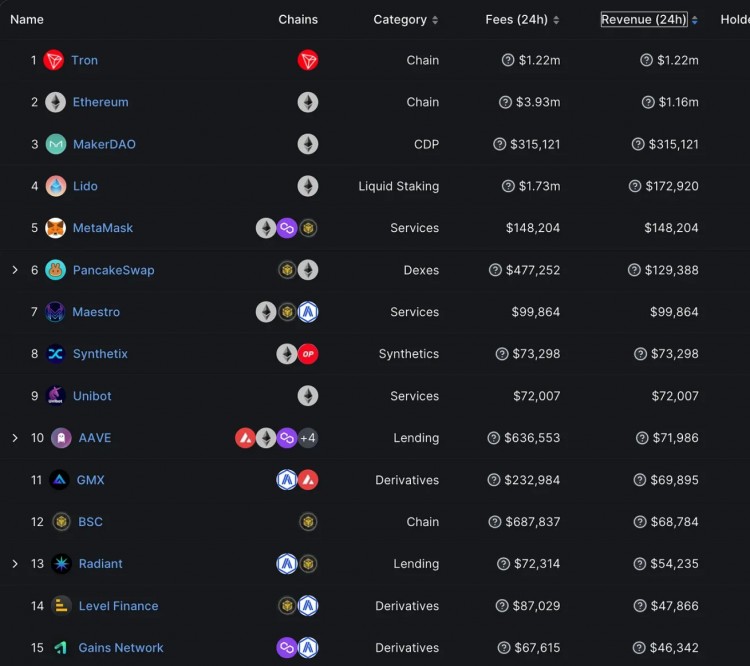Viewport: 750px width, 666px height.
Task: Click the Lido logo icon
Action: [56, 186]
